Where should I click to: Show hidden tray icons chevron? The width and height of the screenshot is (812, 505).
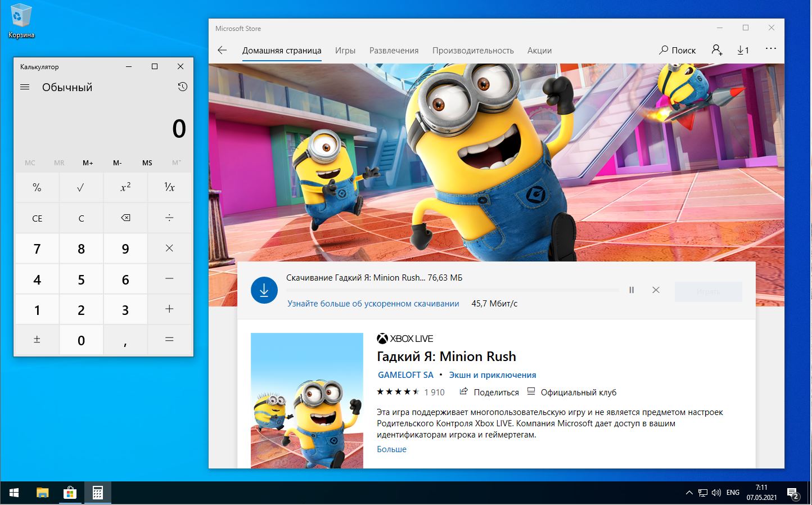coord(689,493)
